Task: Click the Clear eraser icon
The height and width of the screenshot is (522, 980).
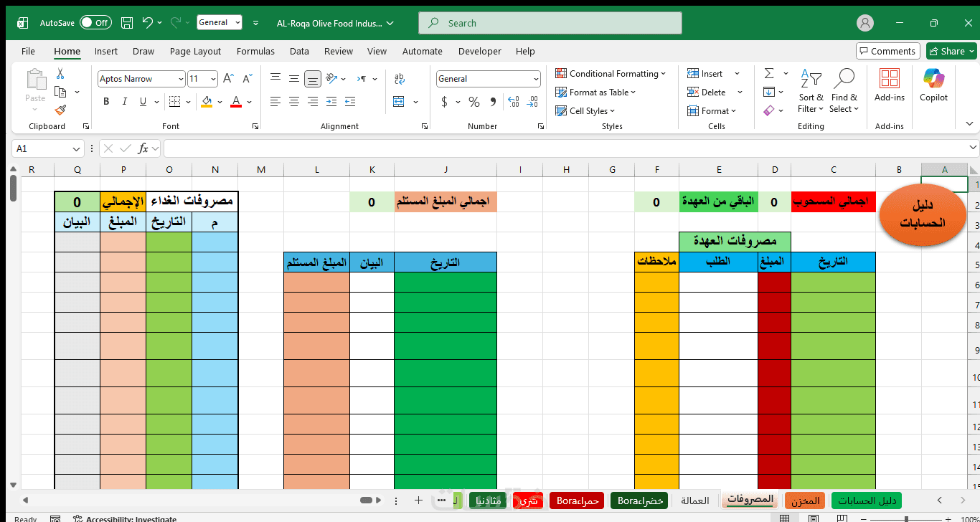Action: 769,110
